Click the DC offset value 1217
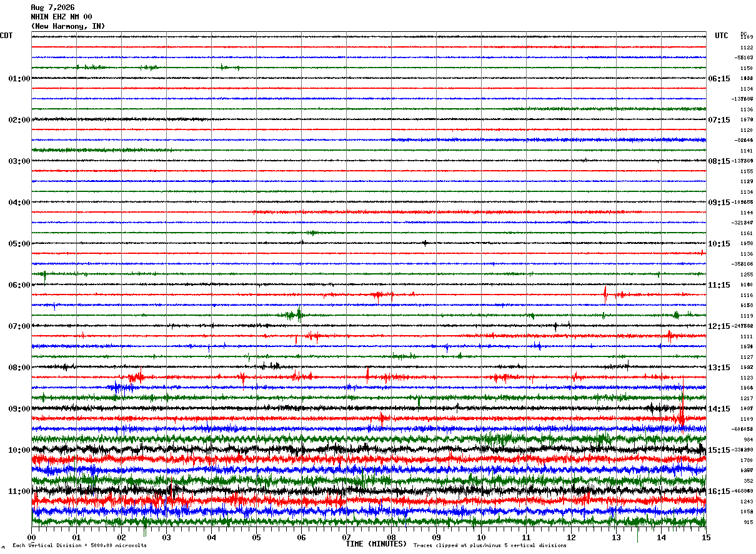 pyautogui.click(x=746, y=398)
